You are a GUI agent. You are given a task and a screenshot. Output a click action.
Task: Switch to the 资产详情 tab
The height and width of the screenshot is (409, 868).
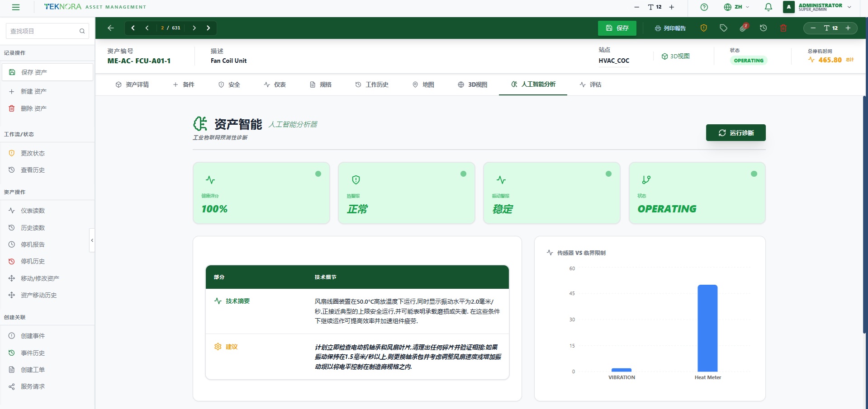click(132, 85)
